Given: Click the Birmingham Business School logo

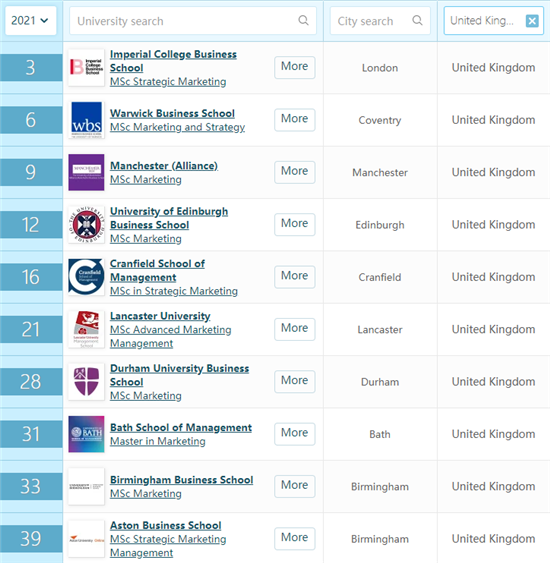Looking at the screenshot, I should pos(87,487).
